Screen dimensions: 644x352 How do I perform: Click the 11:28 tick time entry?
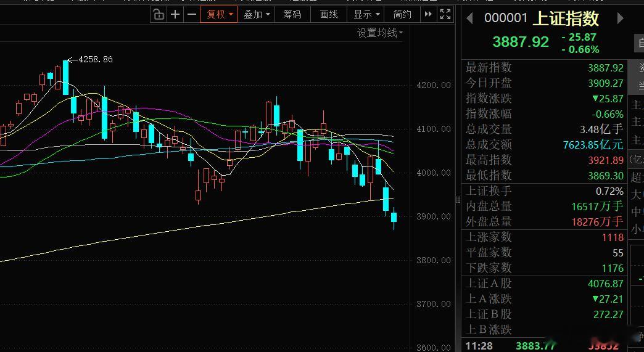(479, 346)
